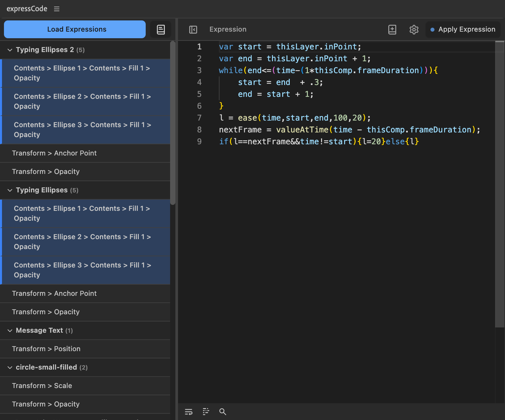Click the Load Expressions button
Image resolution: width=505 pixels, height=420 pixels.
75,29
